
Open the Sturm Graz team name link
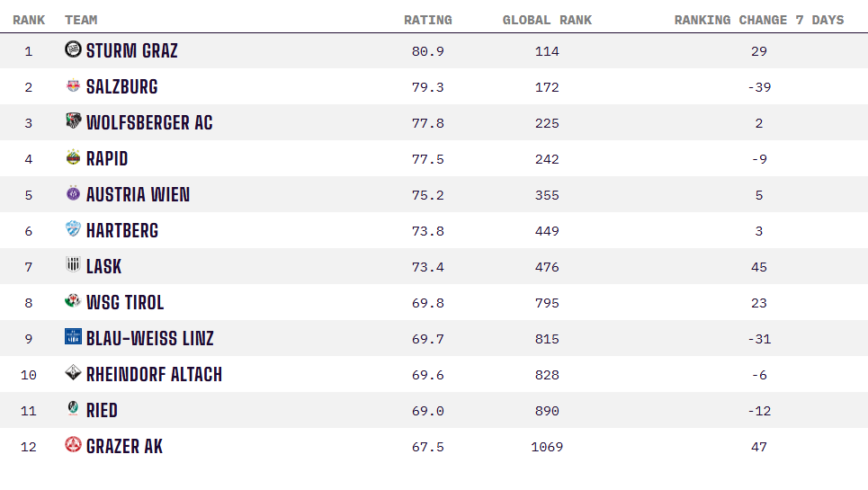tap(132, 50)
